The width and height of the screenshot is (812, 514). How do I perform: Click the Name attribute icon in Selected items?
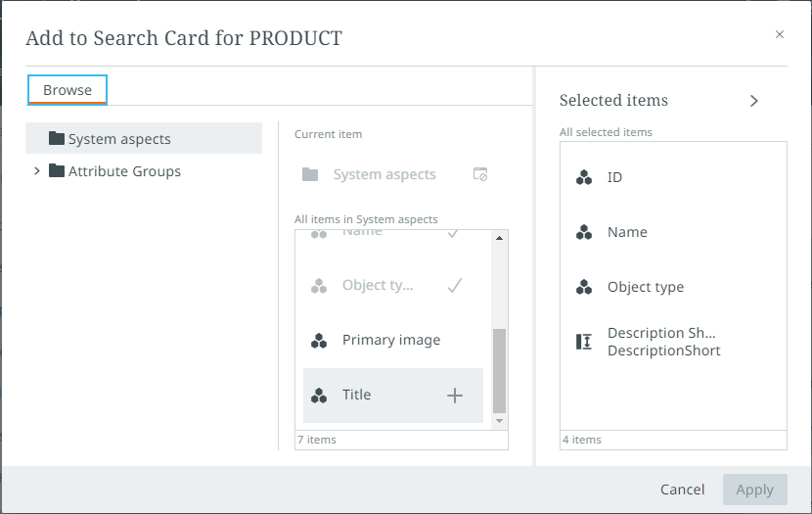584,232
